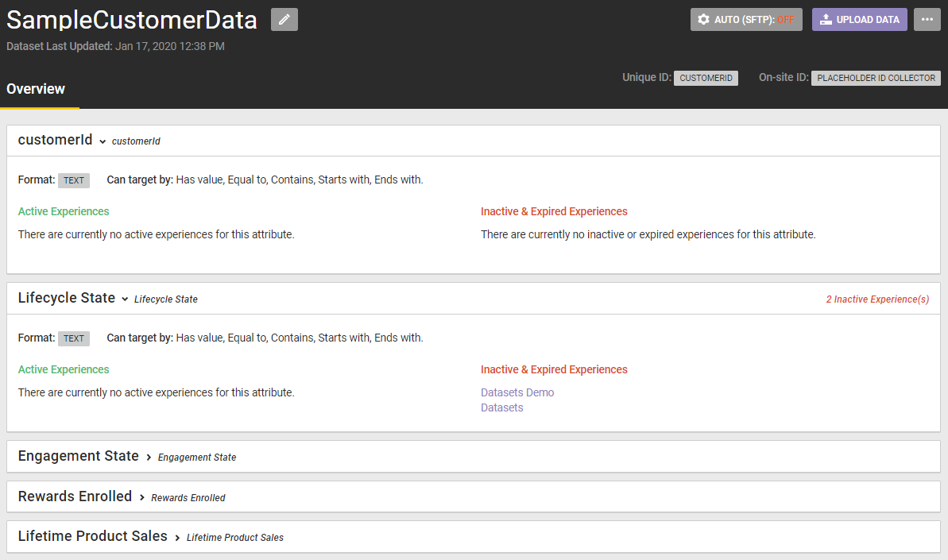Click the pencil edit dataset name icon

[284, 20]
